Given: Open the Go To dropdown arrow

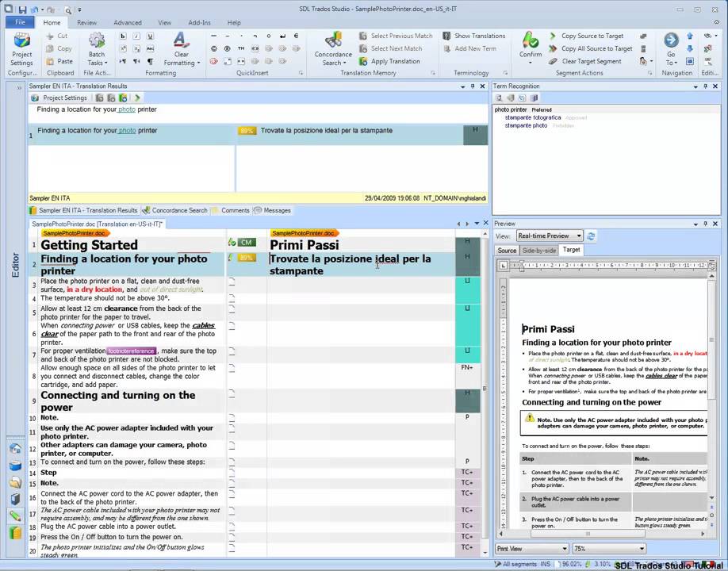Looking at the screenshot, I should click(x=676, y=63).
